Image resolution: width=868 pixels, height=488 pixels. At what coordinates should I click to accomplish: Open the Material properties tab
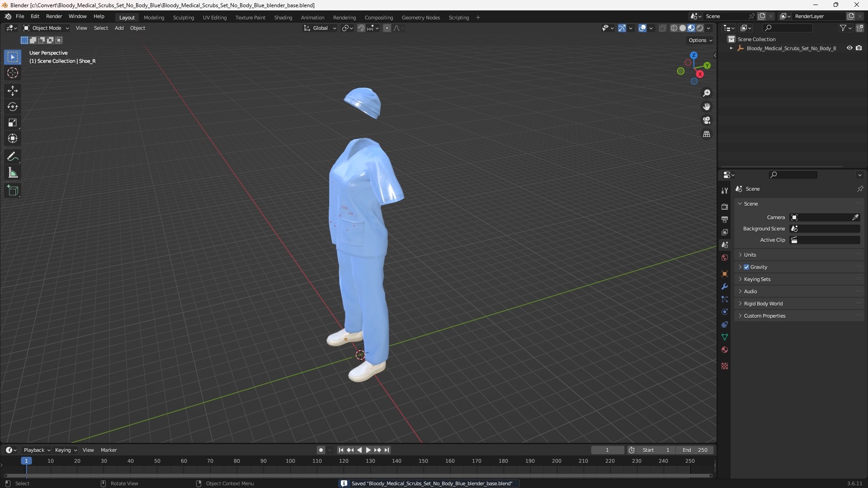point(725,350)
